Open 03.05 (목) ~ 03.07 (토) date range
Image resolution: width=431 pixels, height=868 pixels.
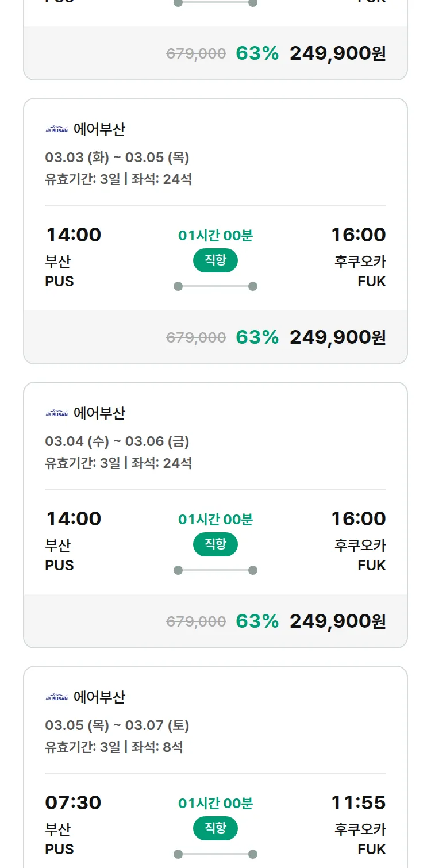117,725
